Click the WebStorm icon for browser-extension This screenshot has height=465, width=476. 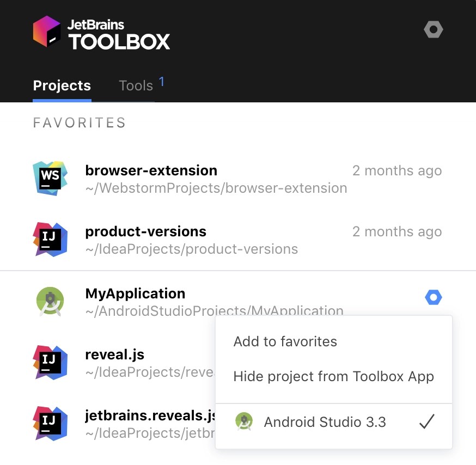50,178
